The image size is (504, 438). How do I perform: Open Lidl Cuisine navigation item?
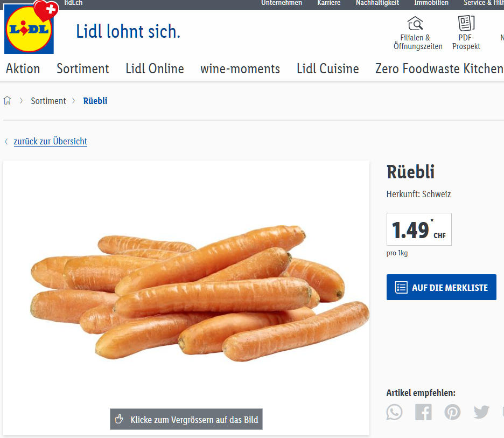327,69
